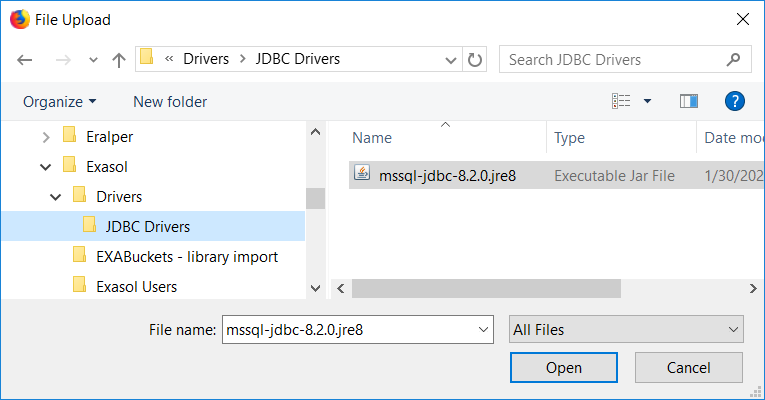Image resolution: width=765 pixels, height=400 pixels.
Task: Expand the address bar history dropdown
Action: click(450, 60)
